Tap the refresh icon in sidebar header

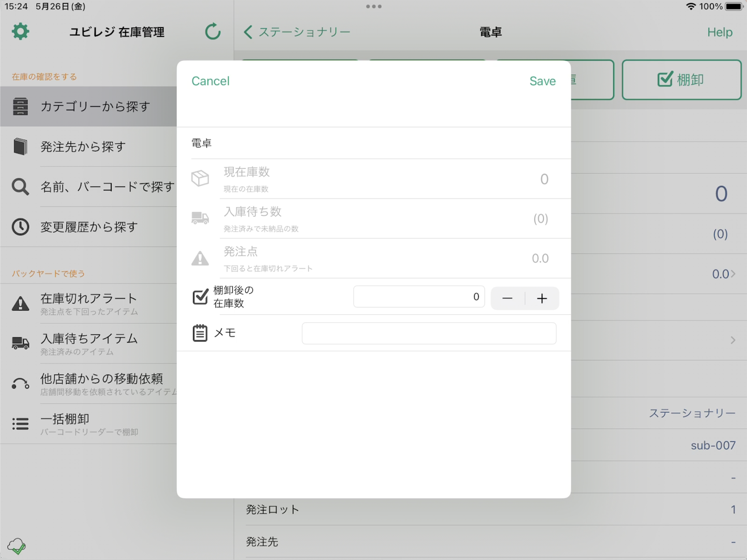[213, 32]
